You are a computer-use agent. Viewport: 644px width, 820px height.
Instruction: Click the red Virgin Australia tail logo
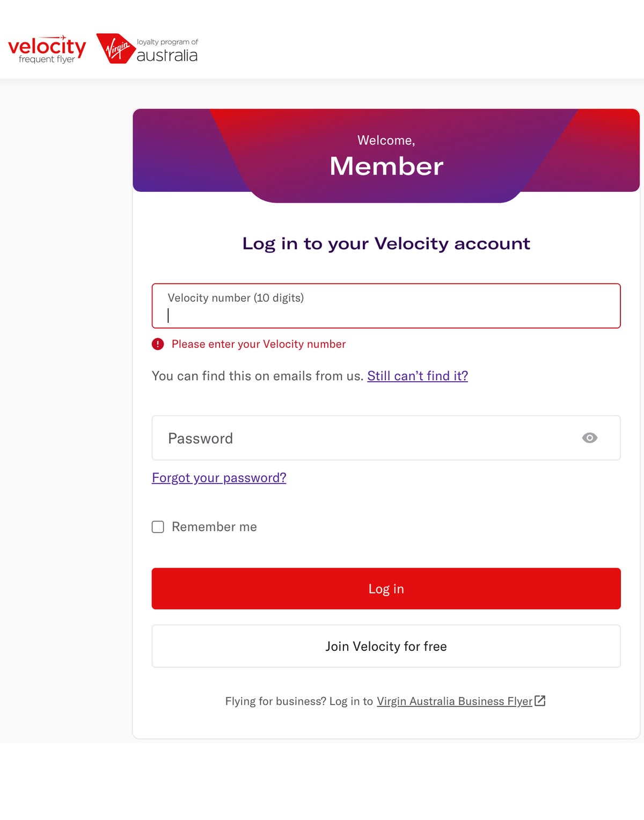pyautogui.click(x=115, y=47)
